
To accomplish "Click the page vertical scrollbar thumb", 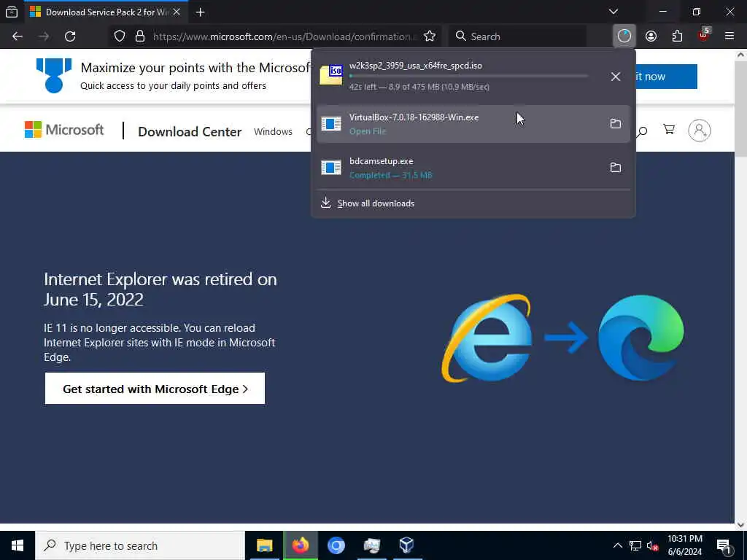I will pyautogui.click(x=741, y=109).
